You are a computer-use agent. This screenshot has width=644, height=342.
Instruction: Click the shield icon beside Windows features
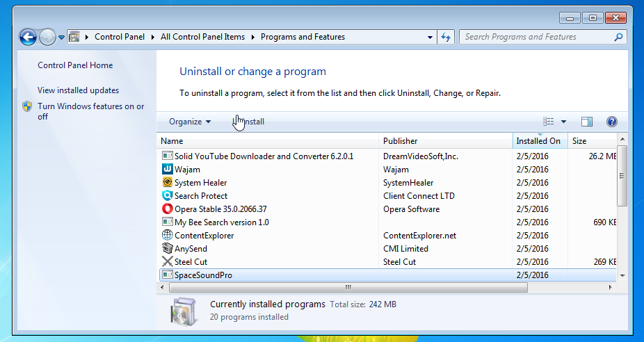pyautogui.click(x=27, y=107)
